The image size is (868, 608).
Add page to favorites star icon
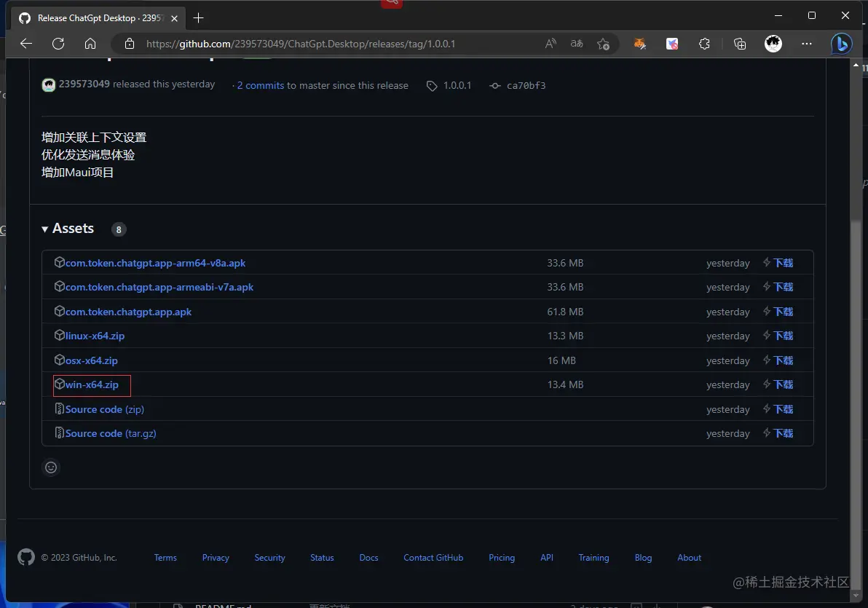(x=604, y=44)
